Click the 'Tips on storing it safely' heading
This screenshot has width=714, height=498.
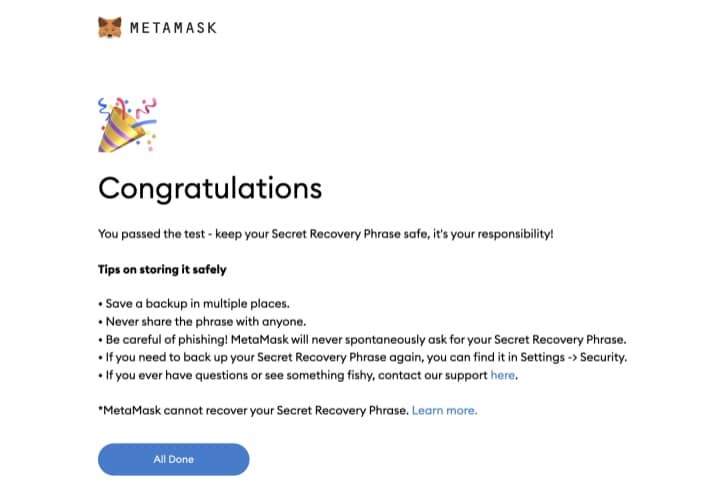tap(162, 269)
